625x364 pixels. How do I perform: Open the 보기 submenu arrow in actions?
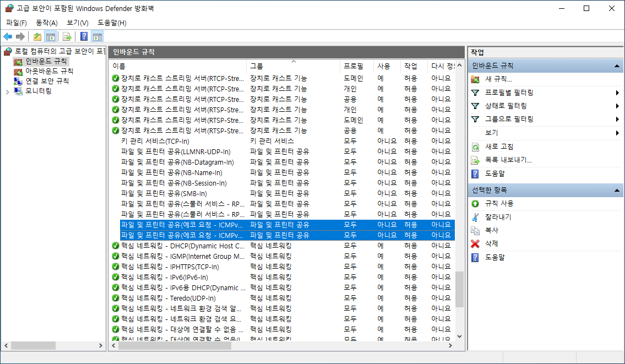pyautogui.click(x=617, y=133)
